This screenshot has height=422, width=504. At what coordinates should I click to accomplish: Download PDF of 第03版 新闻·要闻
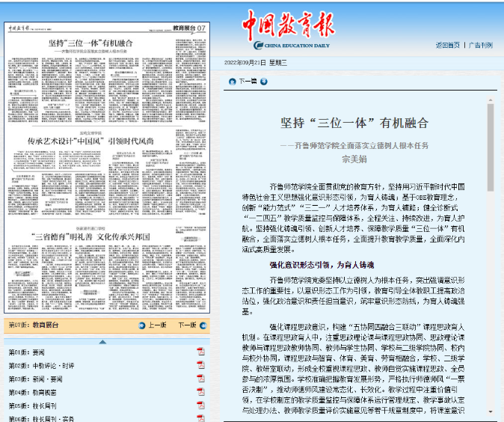tap(200, 379)
